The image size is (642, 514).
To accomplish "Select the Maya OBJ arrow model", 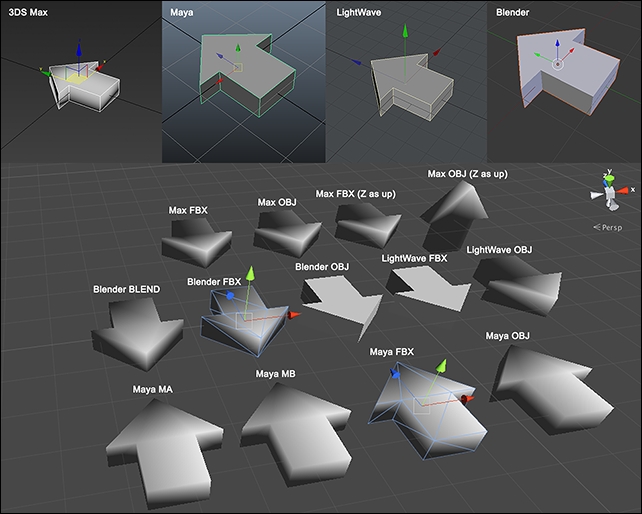I will [553, 389].
